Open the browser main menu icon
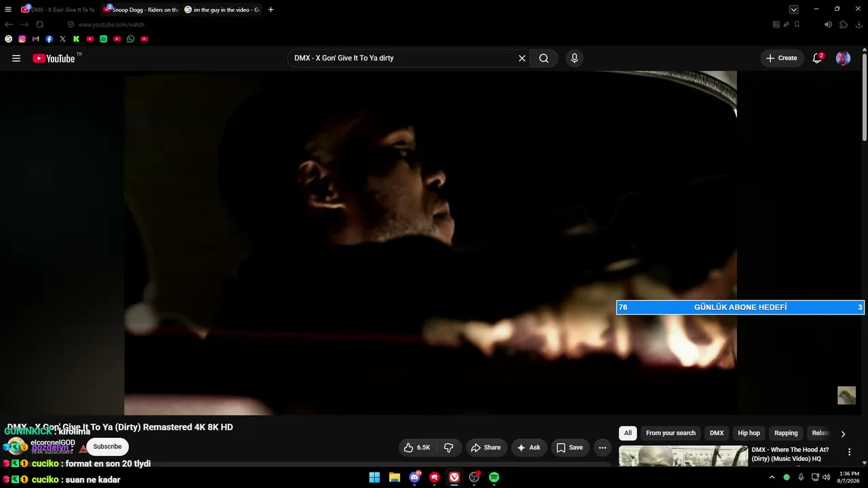This screenshot has width=868, height=488. pos(8,9)
